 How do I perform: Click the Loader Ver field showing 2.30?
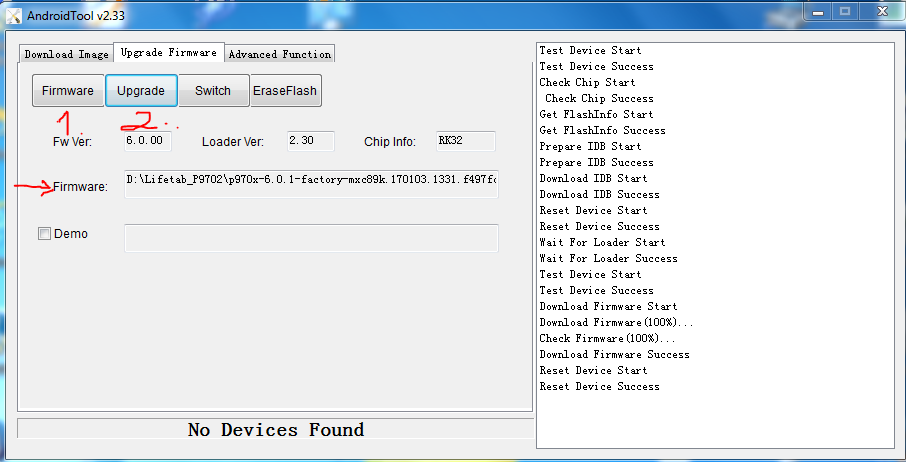click(311, 141)
